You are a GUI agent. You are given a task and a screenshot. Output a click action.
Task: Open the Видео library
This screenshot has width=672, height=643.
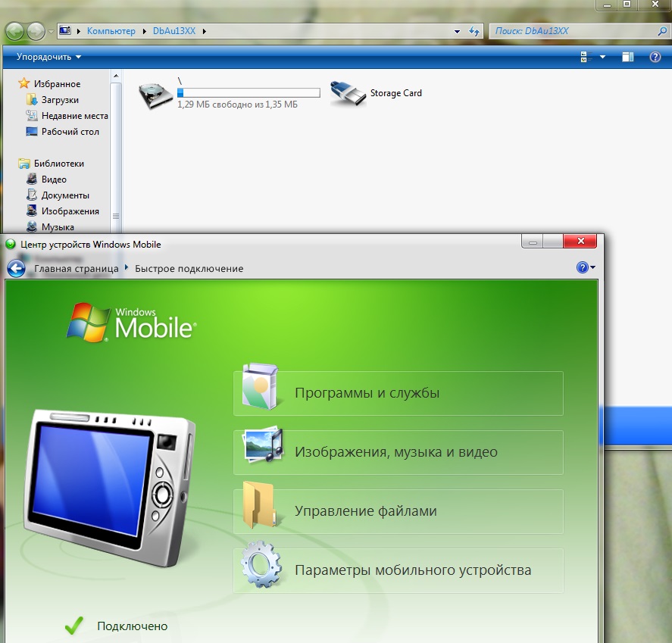tap(54, 179)
